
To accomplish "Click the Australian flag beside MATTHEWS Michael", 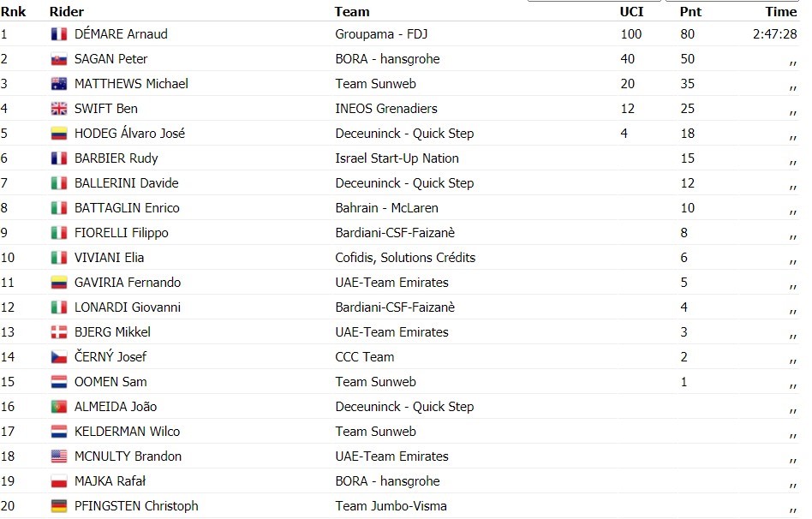I will 59,84.
